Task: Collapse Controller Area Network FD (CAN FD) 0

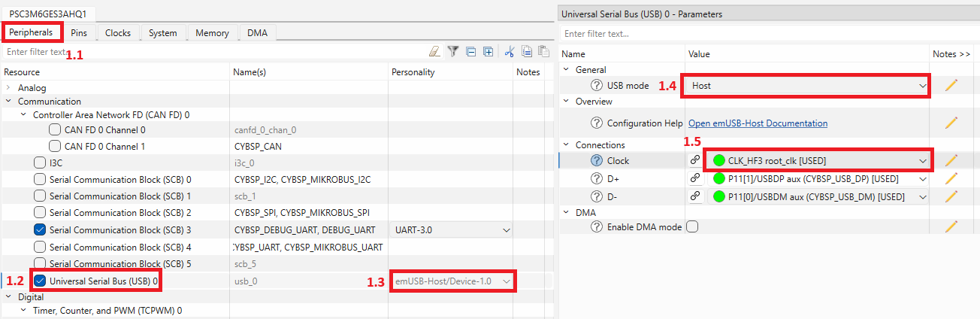Action: tap(23, 115)
